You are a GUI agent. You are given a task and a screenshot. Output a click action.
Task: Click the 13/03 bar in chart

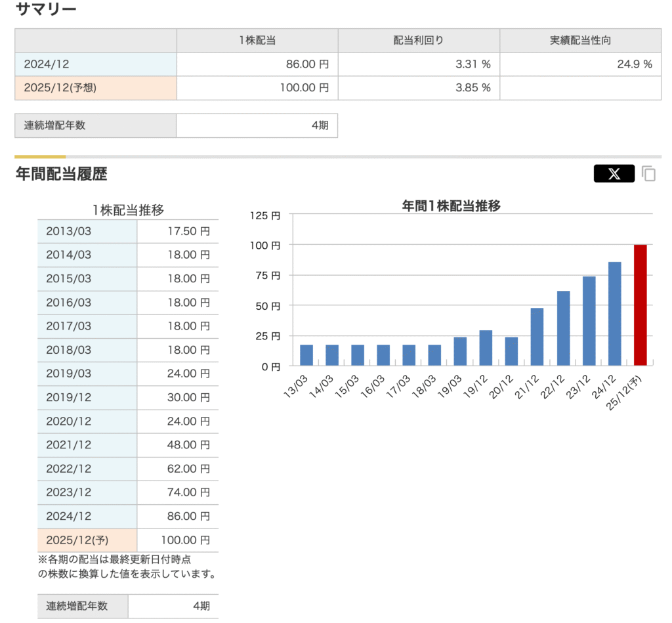pyautogui.click(x=306, y=354)
